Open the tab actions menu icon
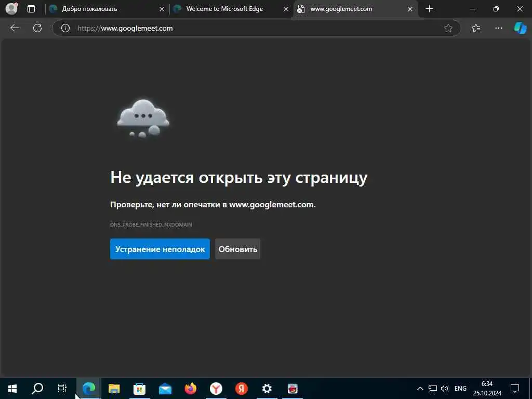532x399 pixels. [x=31, y=9]
